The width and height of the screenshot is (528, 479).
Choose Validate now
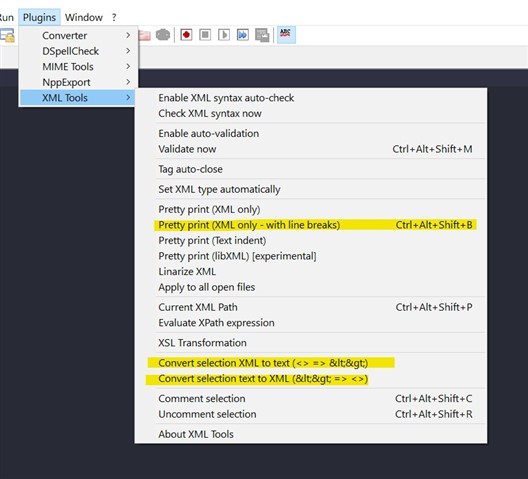[x=310, y=149]
